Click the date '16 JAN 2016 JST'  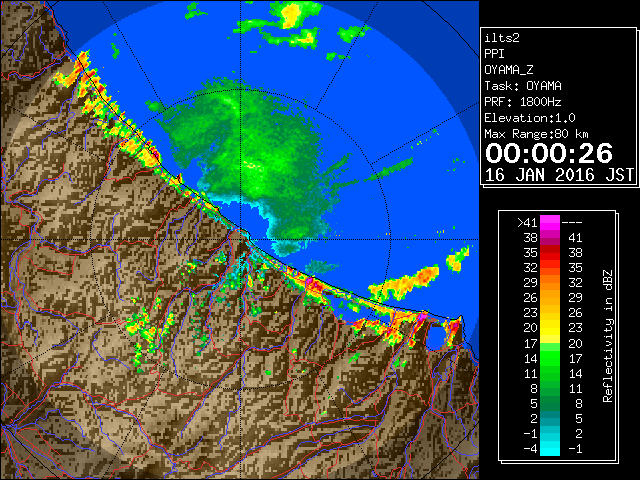click(559, 175)
